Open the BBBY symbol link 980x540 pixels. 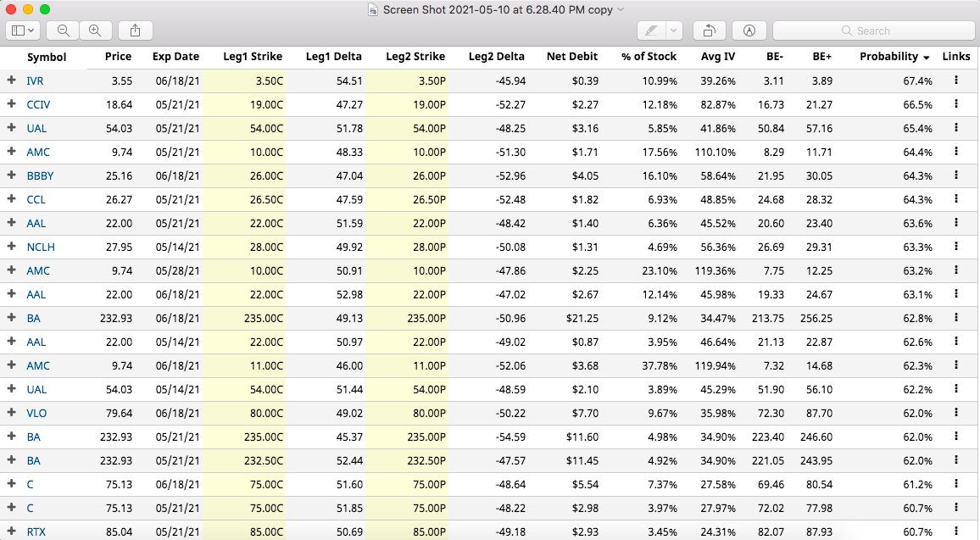[40, 175]
